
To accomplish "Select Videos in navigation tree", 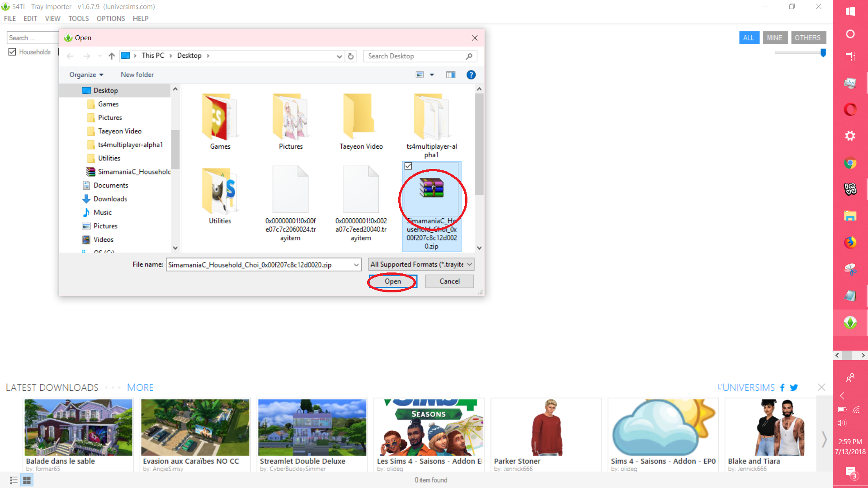I will 104,240.
